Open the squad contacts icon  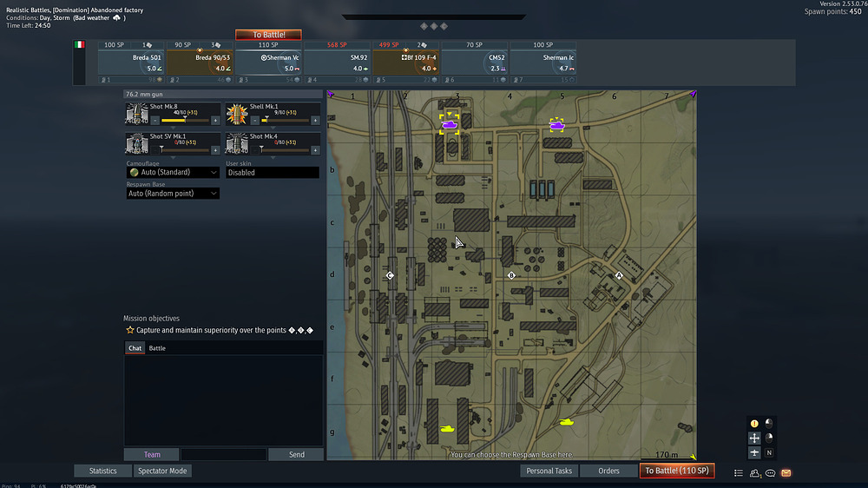click(754, 473)
